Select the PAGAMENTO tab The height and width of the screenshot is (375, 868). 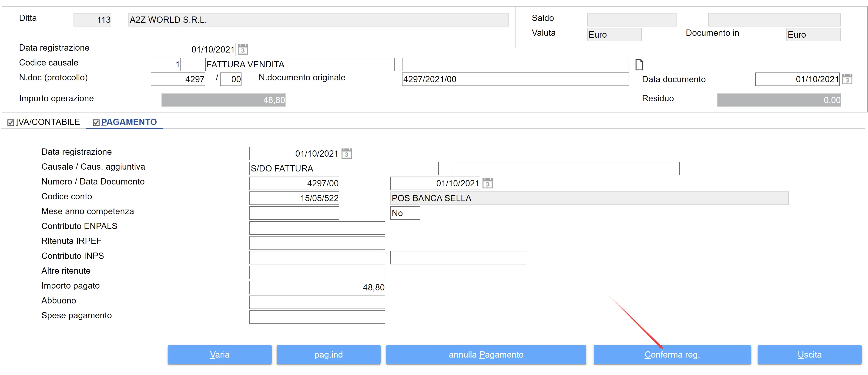click(129, 122)
